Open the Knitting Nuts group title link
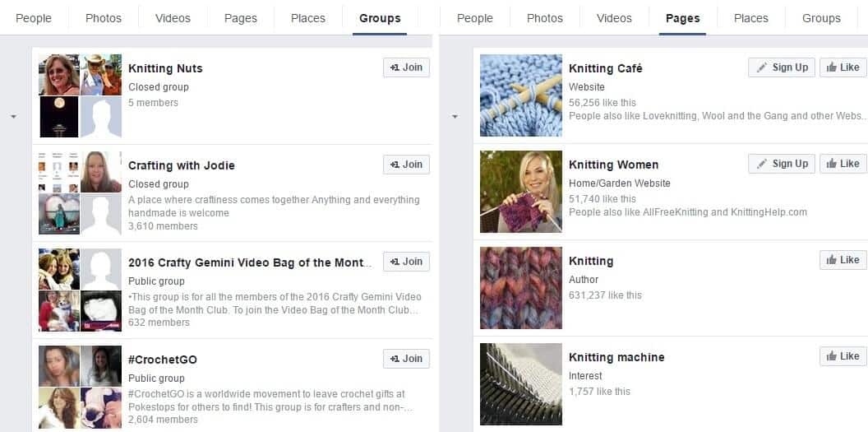 pos(165,68)
